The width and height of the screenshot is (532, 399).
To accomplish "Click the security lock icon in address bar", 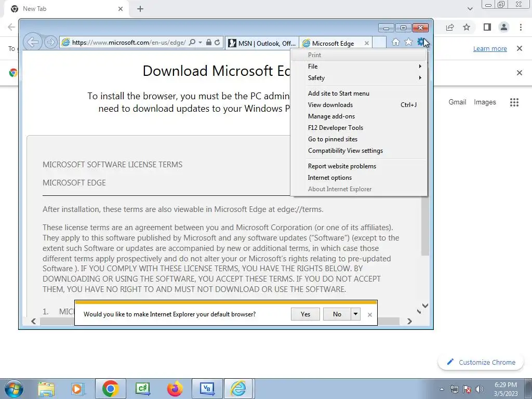I will coord(209,43).
